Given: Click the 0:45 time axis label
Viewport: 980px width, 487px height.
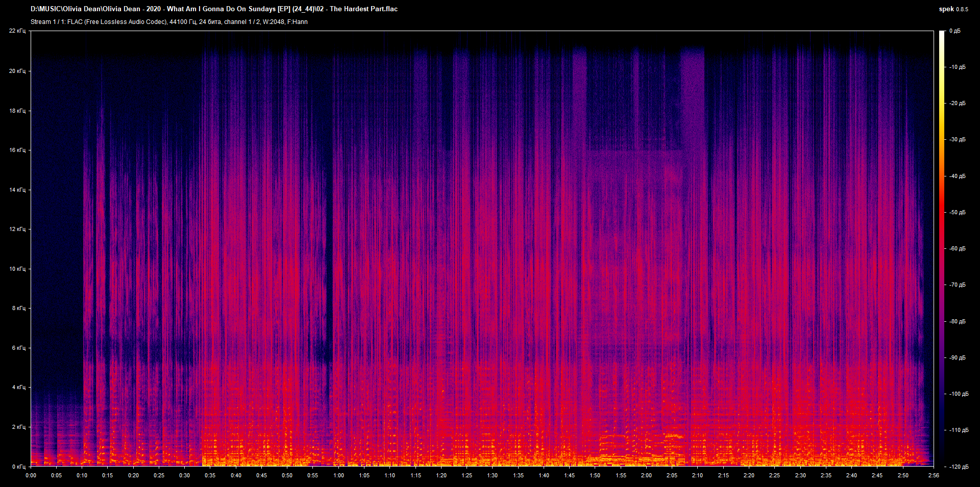Looking at the screenshot, I should (x=262, y=475).
